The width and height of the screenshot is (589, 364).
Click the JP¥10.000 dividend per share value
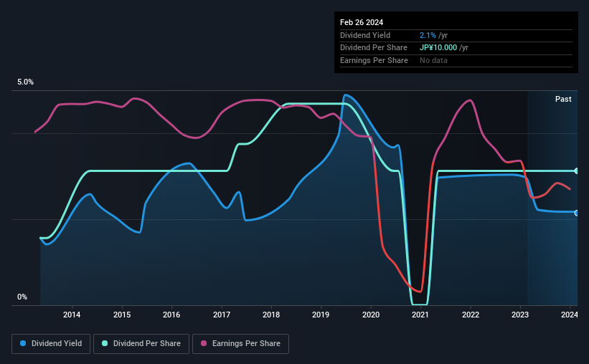(438, 48)
